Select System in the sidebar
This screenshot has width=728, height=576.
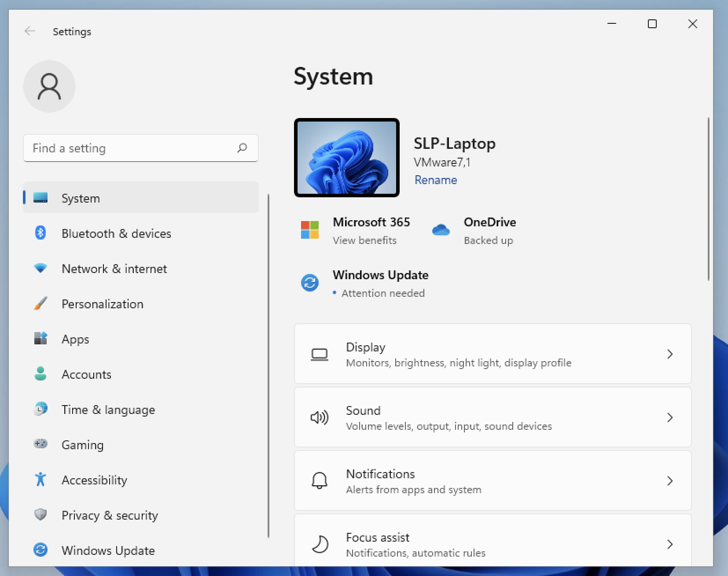[141, 197]
